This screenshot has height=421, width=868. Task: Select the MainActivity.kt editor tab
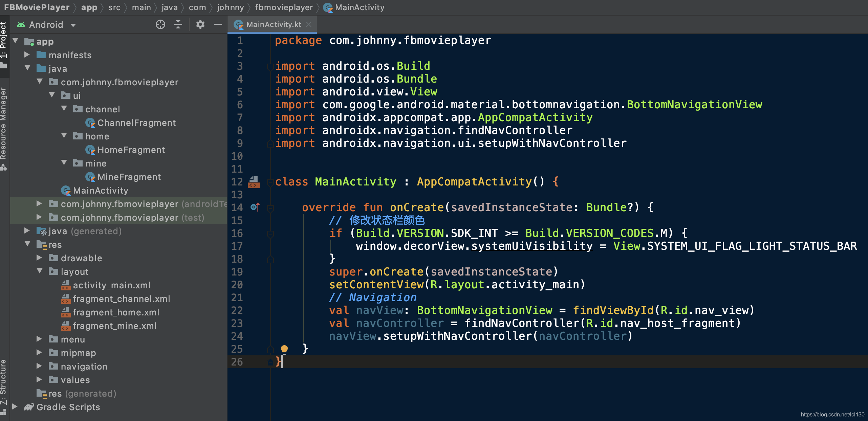(x=273, y=24)
